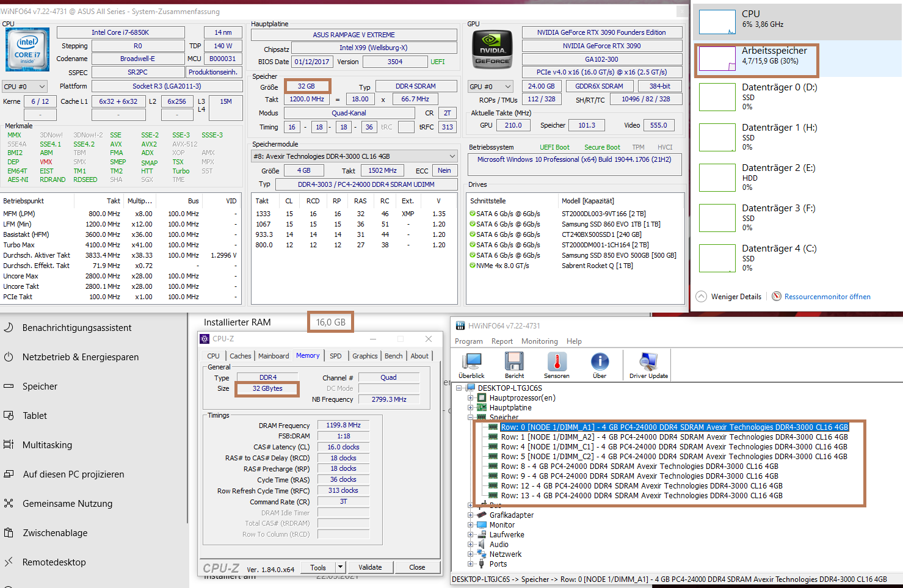The height and width of the screenshot is (588, 903).
Task: Click the Close button in CPU-Z
Action: [x=418, y=567]
